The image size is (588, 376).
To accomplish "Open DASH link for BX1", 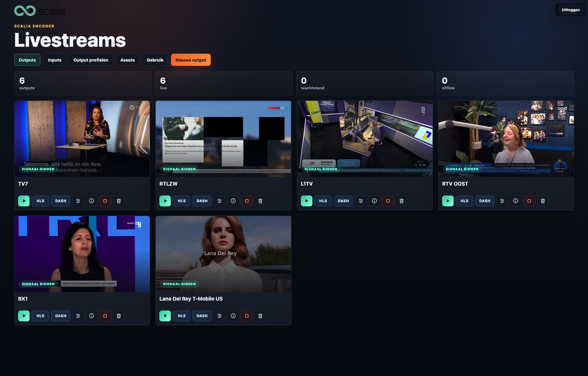I will pos(61,316).
